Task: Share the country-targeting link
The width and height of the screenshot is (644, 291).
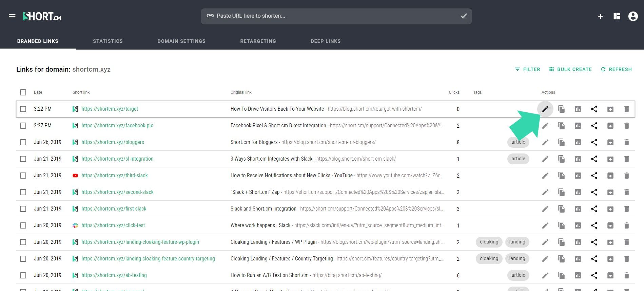Action: click(x=594, y=259)
